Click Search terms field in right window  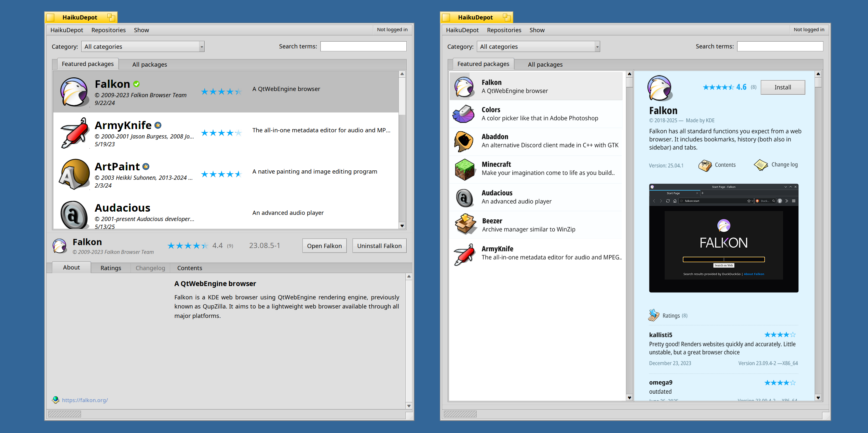pos(780,46)
